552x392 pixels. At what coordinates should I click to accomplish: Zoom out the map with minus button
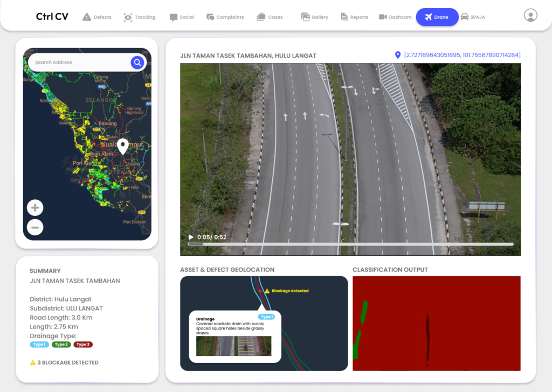tap(35, 227)
